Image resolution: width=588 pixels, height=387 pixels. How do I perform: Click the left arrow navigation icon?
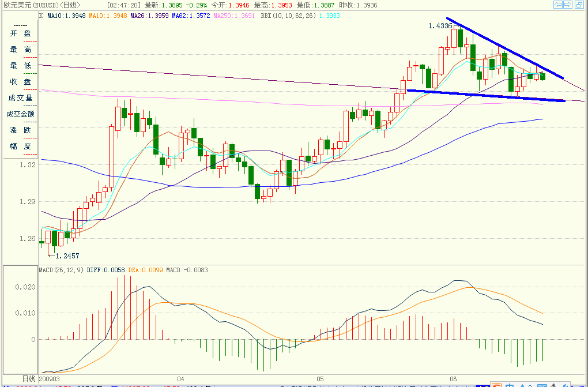(557, 5)
